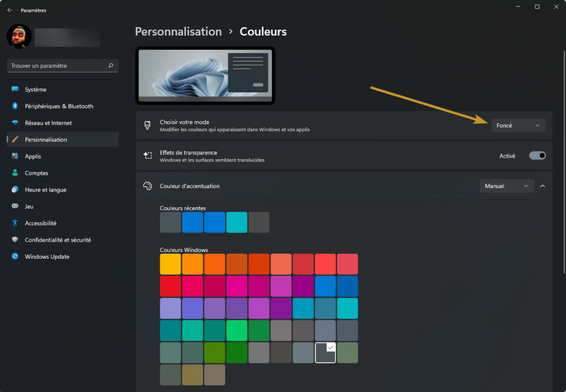The image size is (566, 392).
Task: Click the Jeu gamepad icon
Action: point(15,206)
